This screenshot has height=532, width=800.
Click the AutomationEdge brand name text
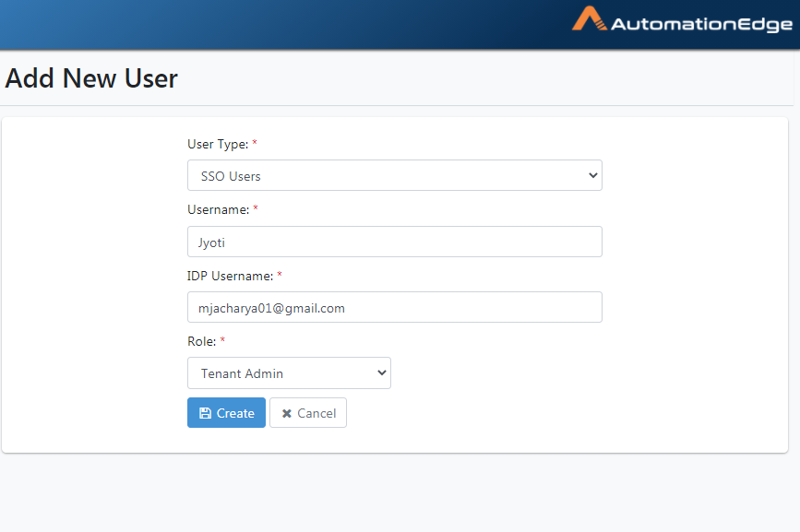coord(701,24)
